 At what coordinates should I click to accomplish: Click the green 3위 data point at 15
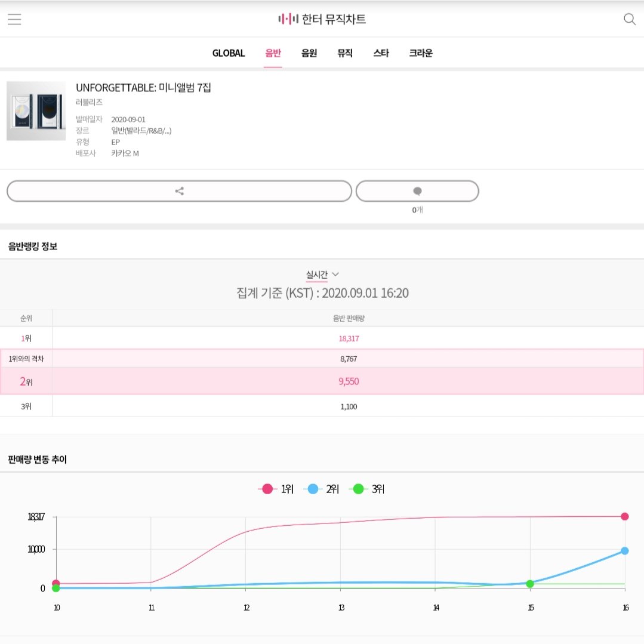(x=530, y=585)
